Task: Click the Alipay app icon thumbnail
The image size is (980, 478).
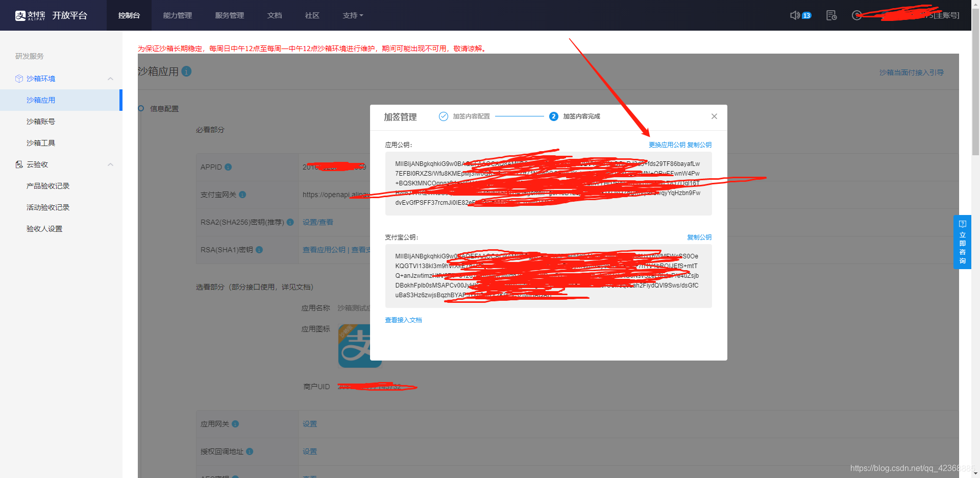Action: pyautogui.click(x=360, y=346)
